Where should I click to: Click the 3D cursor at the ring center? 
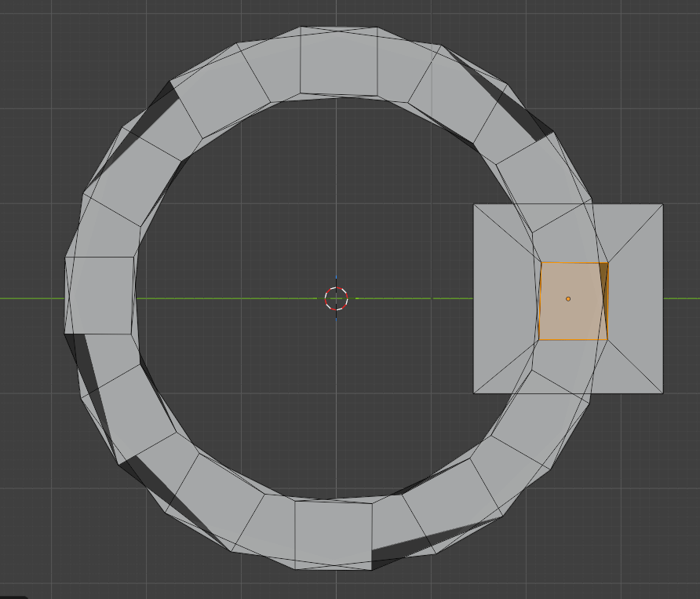(336, 298)
